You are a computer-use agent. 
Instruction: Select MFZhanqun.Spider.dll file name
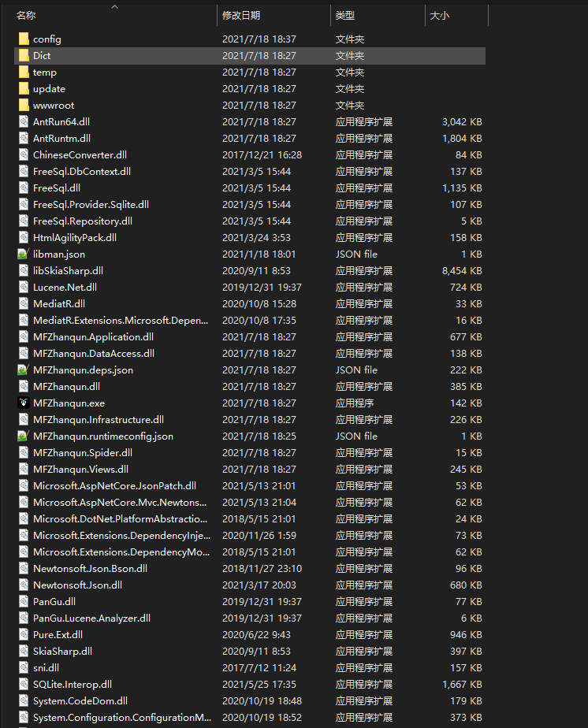[83, 453]
